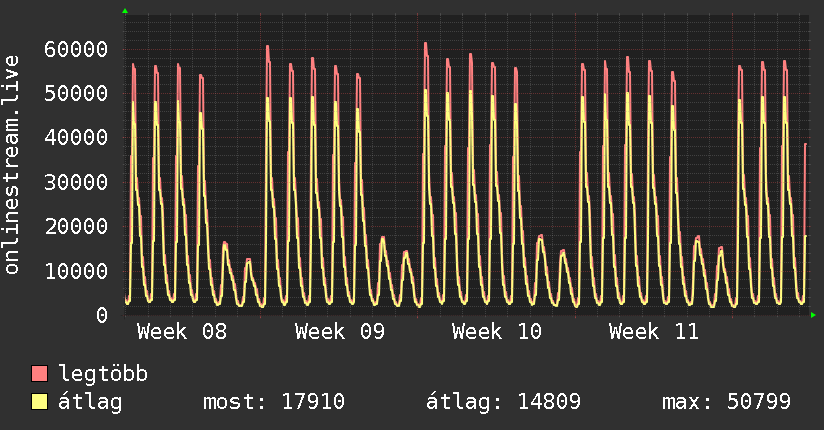Select the 'most: 17910' value

pyautogui.click(x=274, y=402)
